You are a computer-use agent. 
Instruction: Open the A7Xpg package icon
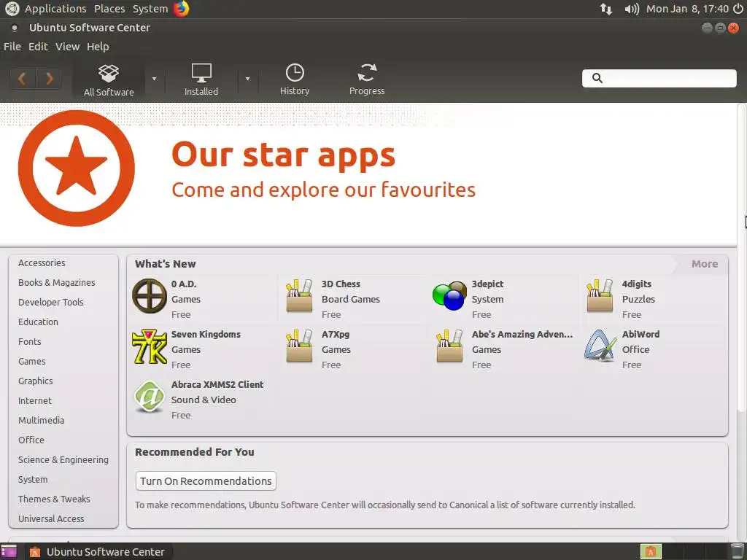click(x=299, y=346)
